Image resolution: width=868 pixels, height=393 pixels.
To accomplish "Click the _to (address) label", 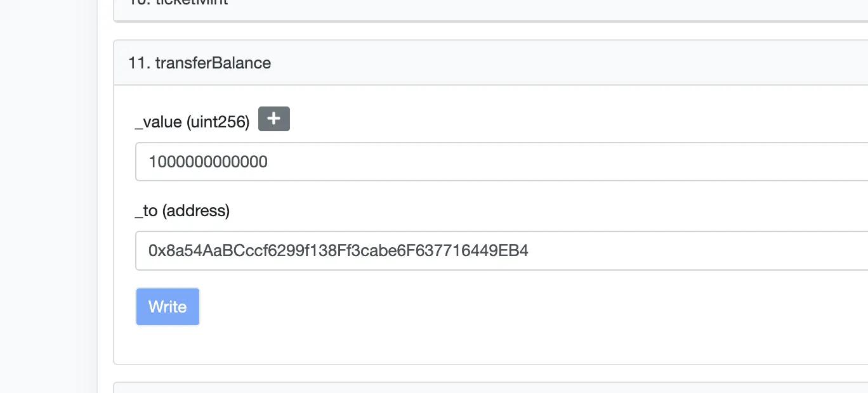I will coord(182,210).
